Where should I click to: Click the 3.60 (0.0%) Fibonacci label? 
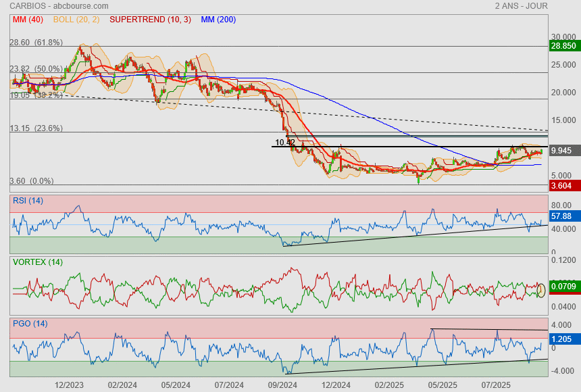(32, 181)
